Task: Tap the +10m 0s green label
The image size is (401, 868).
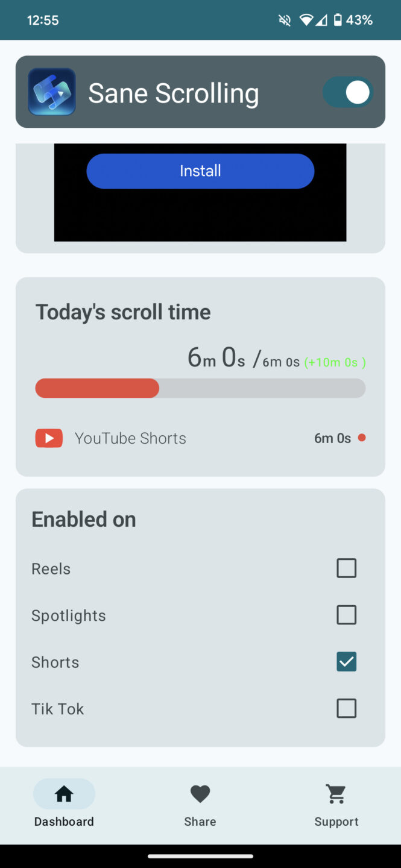Action: (x=334, y=362)
